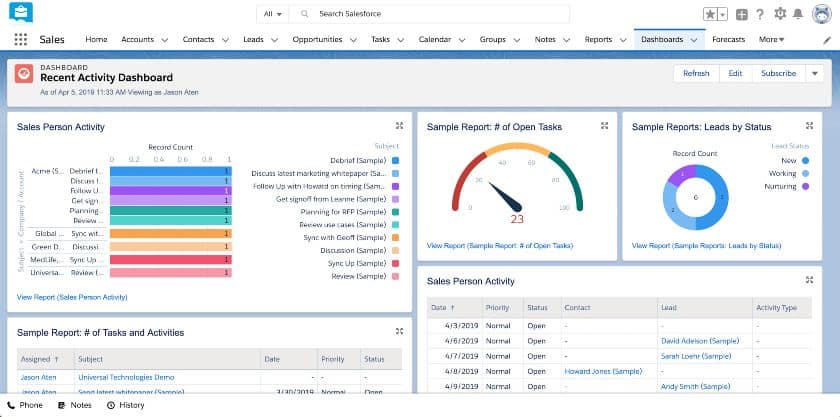Open the Setup gear icon
The height and width of the screenshot is (417, 840).
780,14
